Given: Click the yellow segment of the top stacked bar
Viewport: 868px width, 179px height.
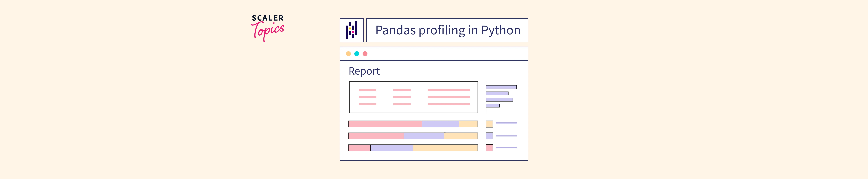Looking at the screenshot, I should point(468,124).
